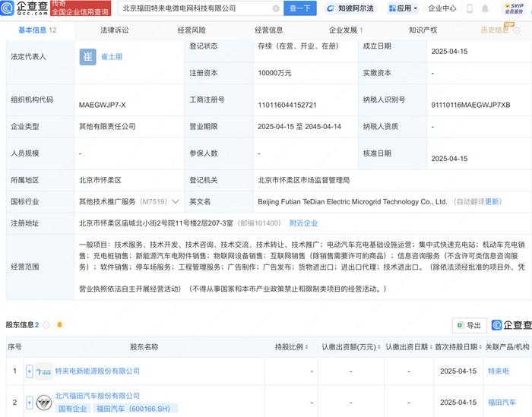Open notifications bell icon
Screen dimensions: 532x417
click(x=485, y=8)
